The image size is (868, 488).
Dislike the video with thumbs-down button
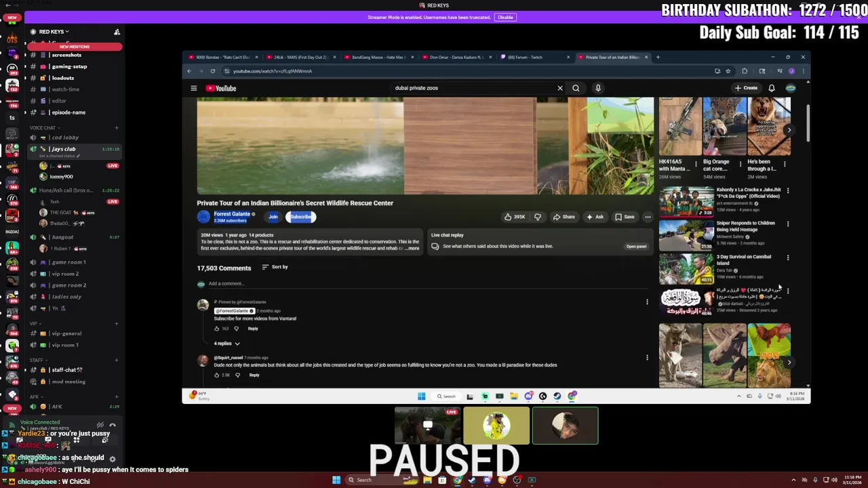[x=538, y=217]
